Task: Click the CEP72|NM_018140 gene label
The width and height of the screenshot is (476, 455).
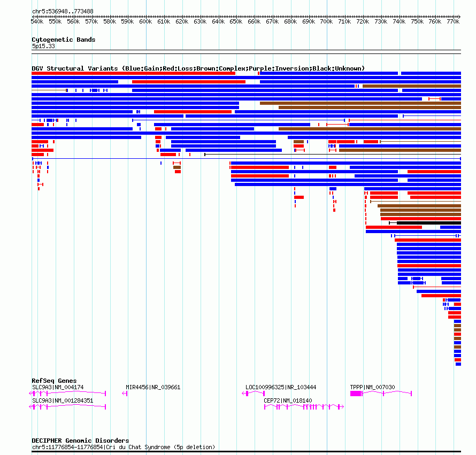Action: coord(288,400)
